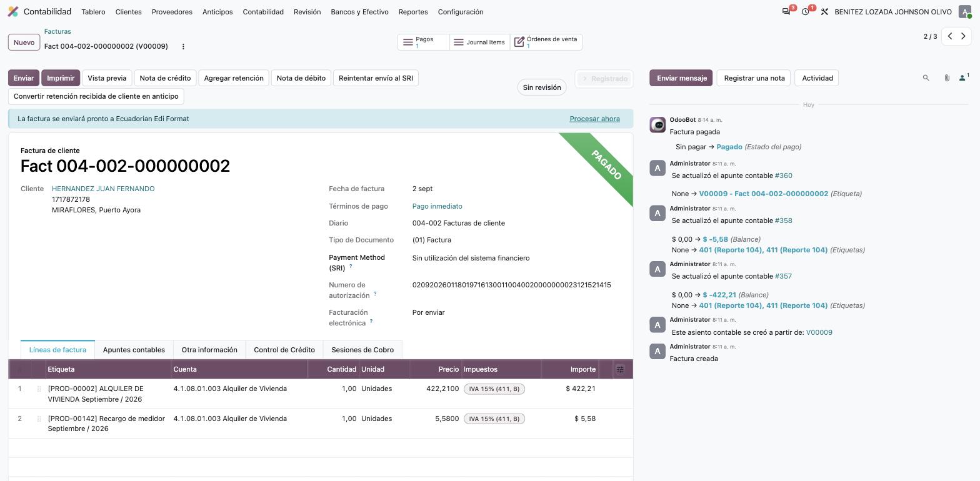Click the Sin revisión status button

pyautogui.click(x=542, y=87)
